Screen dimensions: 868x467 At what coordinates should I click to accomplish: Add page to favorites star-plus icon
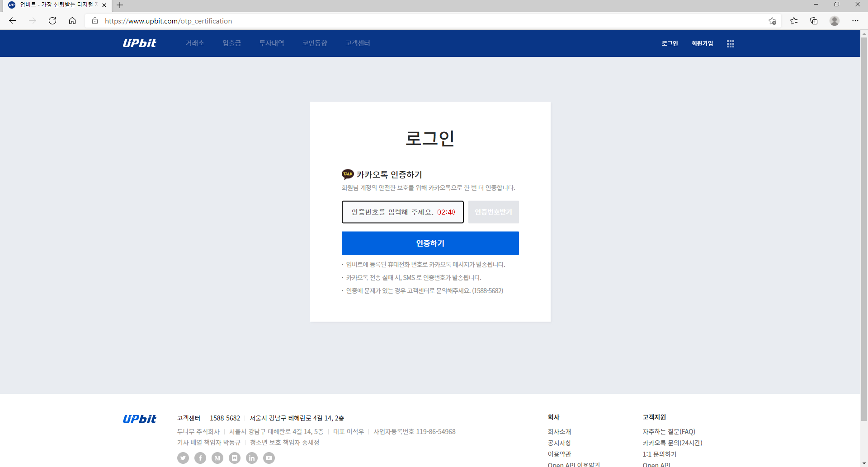[772, 21]
